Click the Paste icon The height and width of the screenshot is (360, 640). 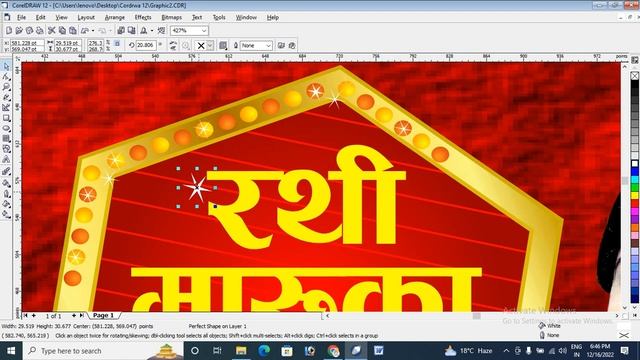73,31
